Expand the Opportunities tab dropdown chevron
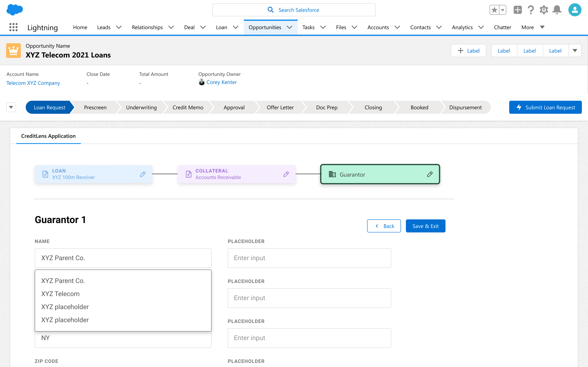The width and height of the screenshot is (588, 367). click(289, 27)
